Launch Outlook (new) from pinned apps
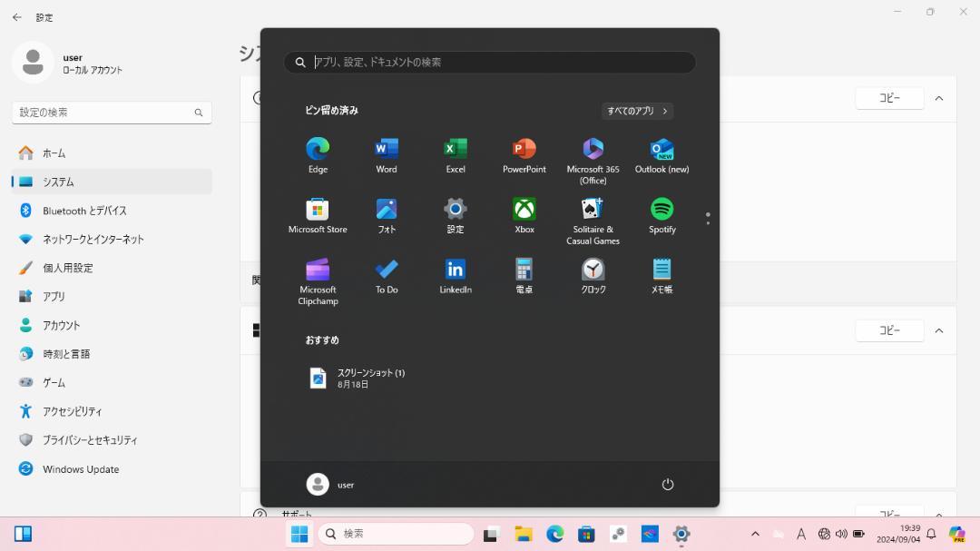The width and height of the screenshot is (980, 551). click(661, 155)
